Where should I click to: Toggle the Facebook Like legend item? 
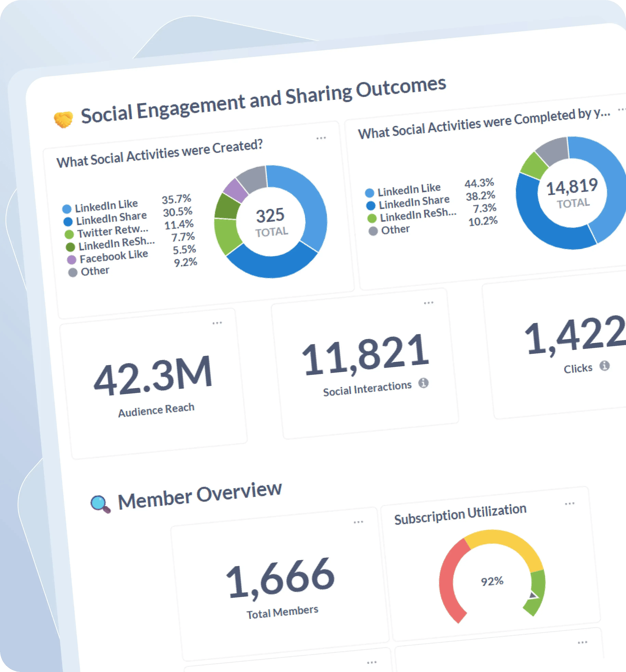113,257
